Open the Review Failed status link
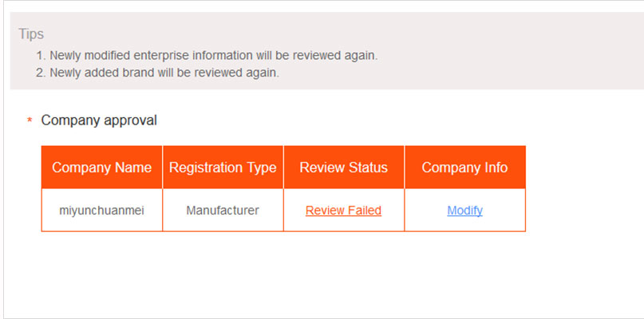 [x=343, y=211]
